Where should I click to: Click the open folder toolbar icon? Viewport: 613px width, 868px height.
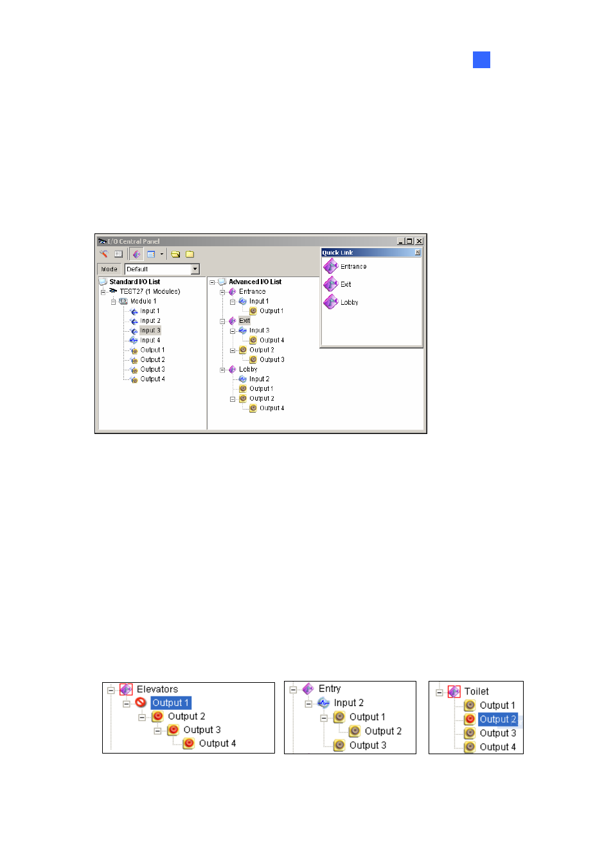tap(175, 254)
